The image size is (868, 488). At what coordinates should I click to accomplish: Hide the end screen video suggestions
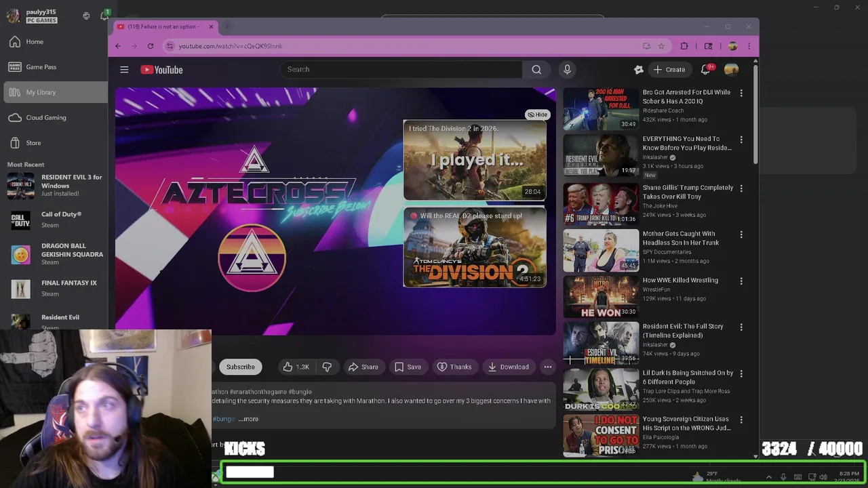coord(538,115)
